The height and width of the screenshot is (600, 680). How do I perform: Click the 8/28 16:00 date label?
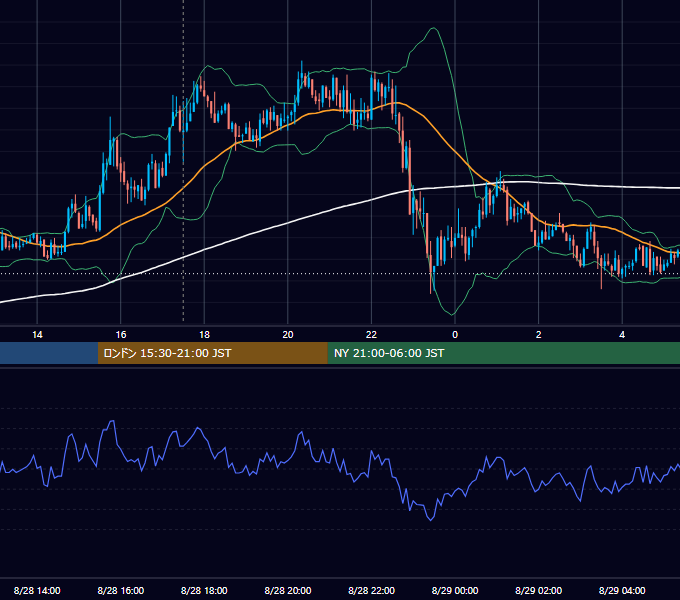pos(121,590)
